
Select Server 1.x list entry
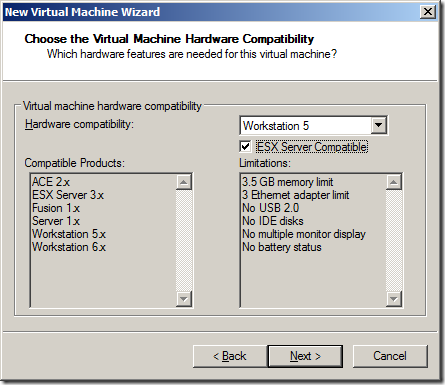coord(56,221)
